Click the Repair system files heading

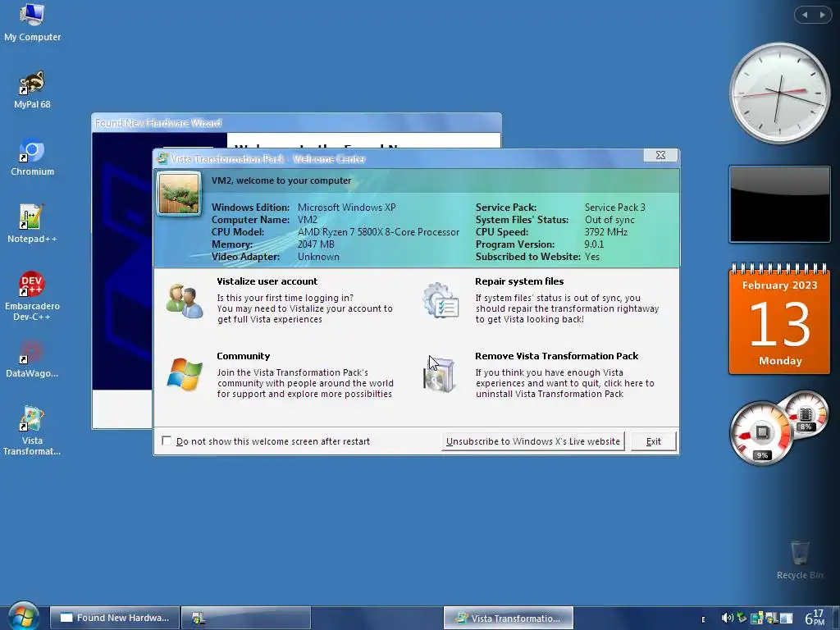click(519, 281)
